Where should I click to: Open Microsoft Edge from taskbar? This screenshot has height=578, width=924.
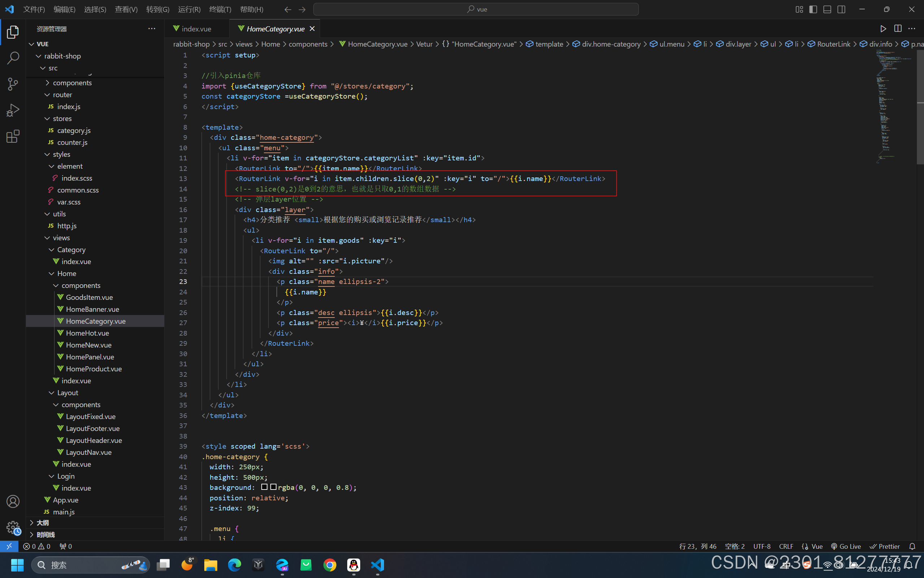pyautogui.click(x=235, y=565)
